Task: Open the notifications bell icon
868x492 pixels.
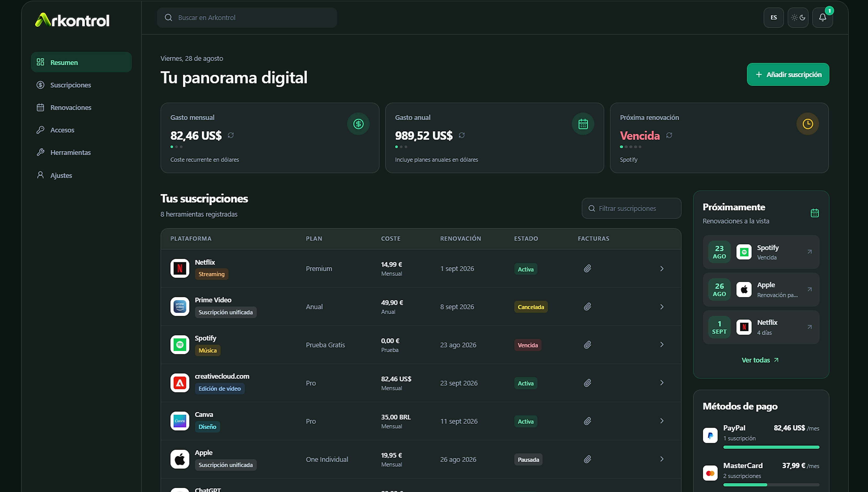Action: tap(822, 18)
